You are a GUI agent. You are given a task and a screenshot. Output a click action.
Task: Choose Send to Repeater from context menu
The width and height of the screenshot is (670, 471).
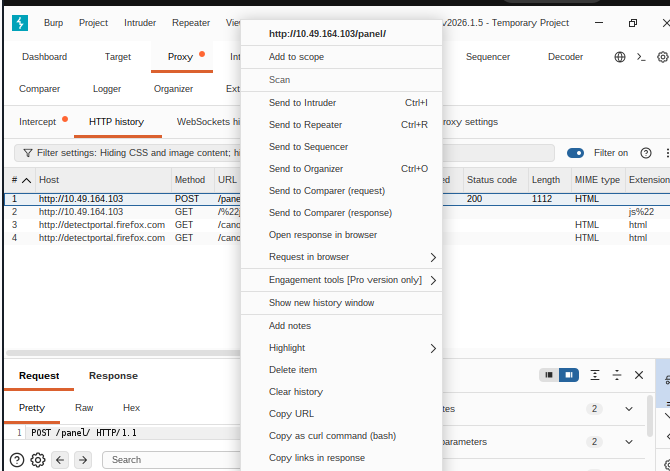coord(305,125)
